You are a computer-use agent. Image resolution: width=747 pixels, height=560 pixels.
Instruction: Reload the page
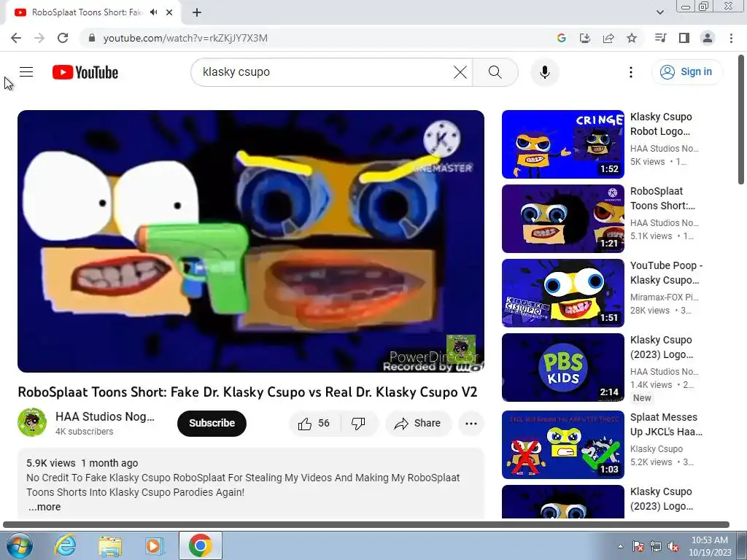point(63,38)
